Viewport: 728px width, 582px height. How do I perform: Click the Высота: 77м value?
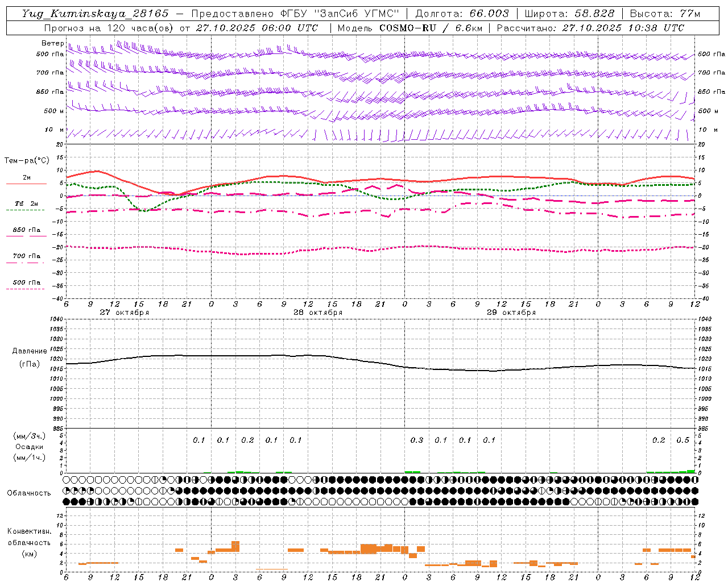(665, 14)
